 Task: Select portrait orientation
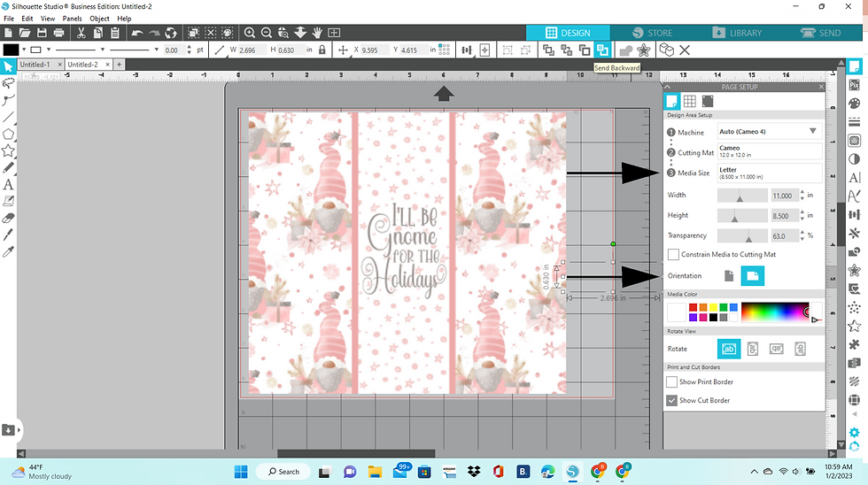(x=728, y=276)
